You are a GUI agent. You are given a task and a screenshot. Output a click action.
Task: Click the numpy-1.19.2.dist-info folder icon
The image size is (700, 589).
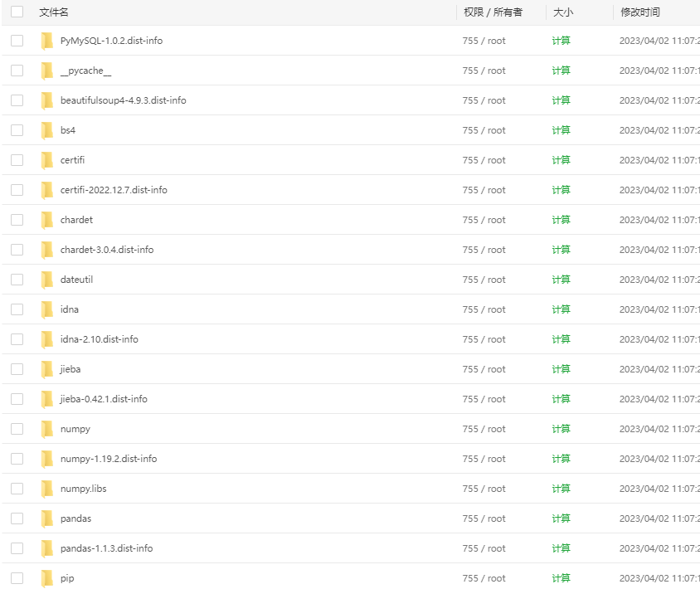coord(47,460)
